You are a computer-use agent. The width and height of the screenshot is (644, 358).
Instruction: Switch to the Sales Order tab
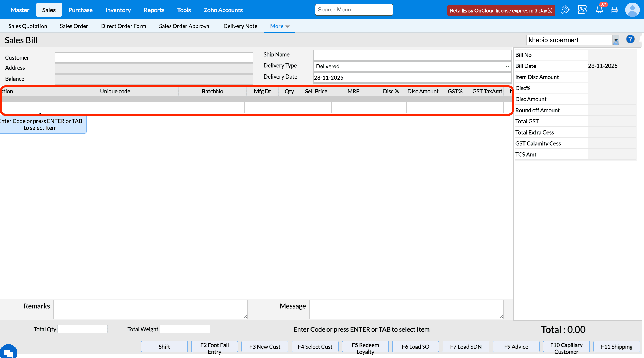coord(74,26)
